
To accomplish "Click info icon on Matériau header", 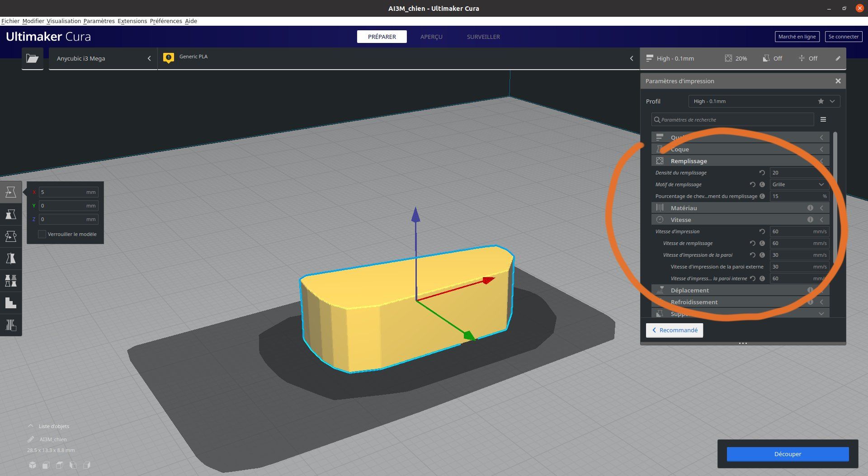I will 810,208.
